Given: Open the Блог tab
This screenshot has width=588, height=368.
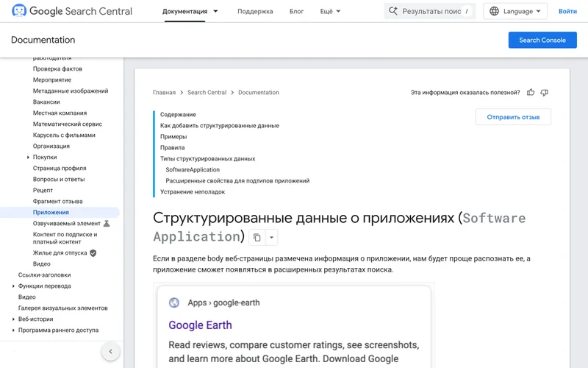Looking at the screenshot, I should (x=296, y=11).
